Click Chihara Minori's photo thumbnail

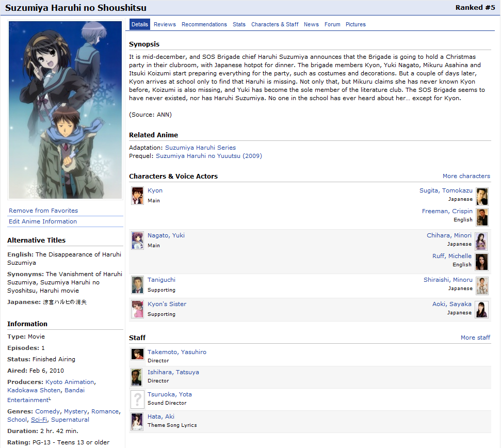481,241
